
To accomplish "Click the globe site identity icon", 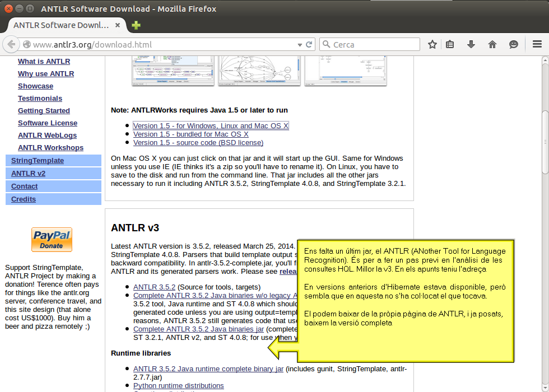I will tap(27, 45).
